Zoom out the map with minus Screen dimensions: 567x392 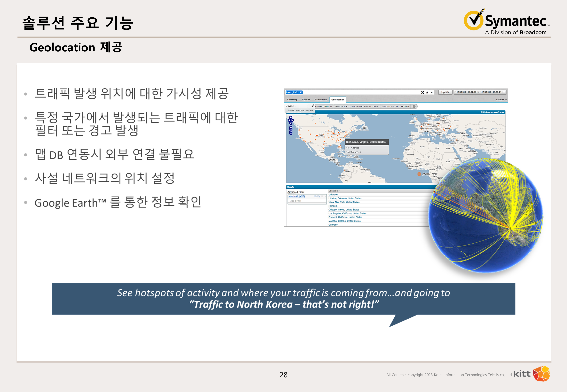291,133
